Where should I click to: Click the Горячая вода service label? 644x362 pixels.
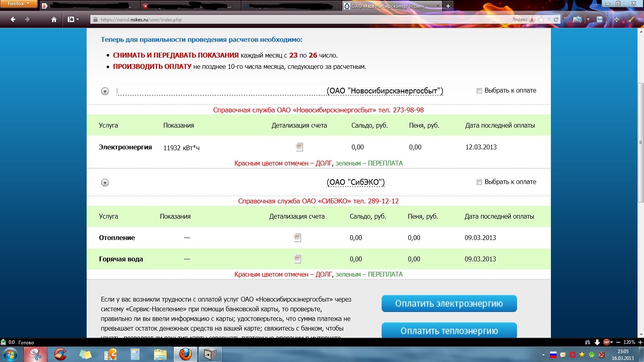pyautogui.click(x=121, y=259)
